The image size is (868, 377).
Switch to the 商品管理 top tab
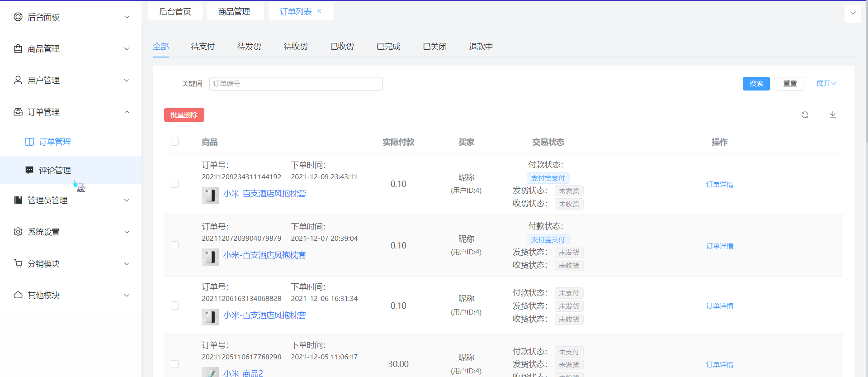(235, 11)
